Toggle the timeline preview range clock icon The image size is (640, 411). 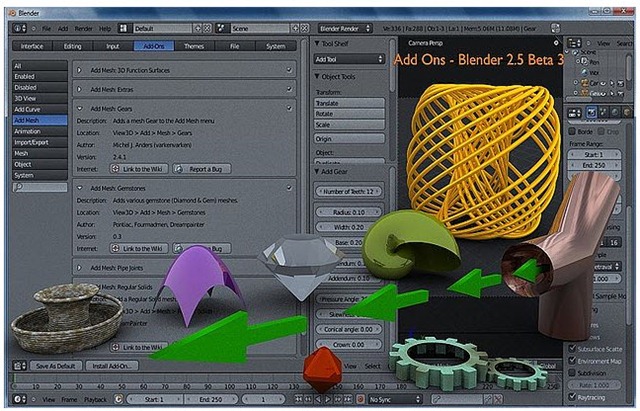118,399
